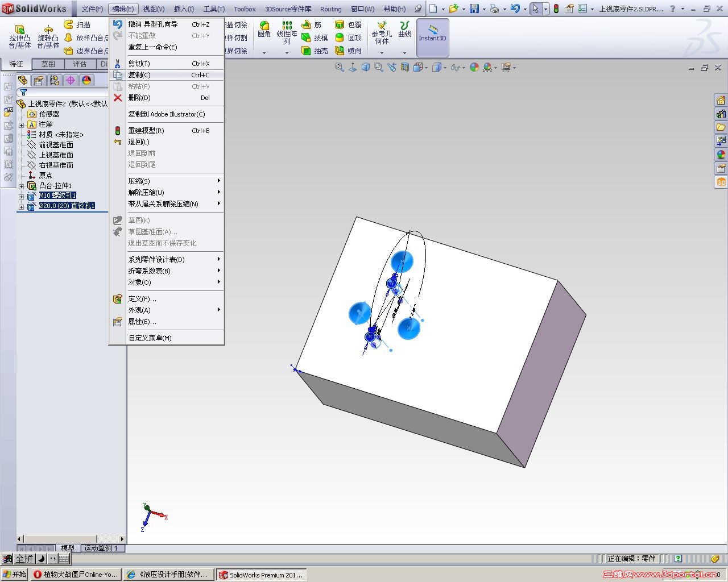Image resolution: width=728 pixels, height=582 pixels.
Task: Click the Revolved Boss/Base tool icon
Action: pos(48,30)
